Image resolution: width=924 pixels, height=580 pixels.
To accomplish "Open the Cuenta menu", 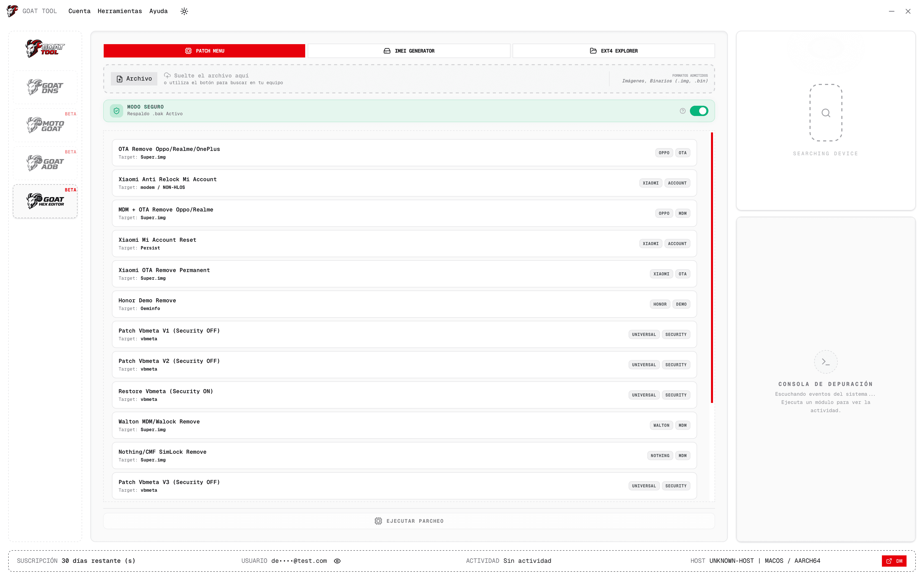I will tap(79, 11).
